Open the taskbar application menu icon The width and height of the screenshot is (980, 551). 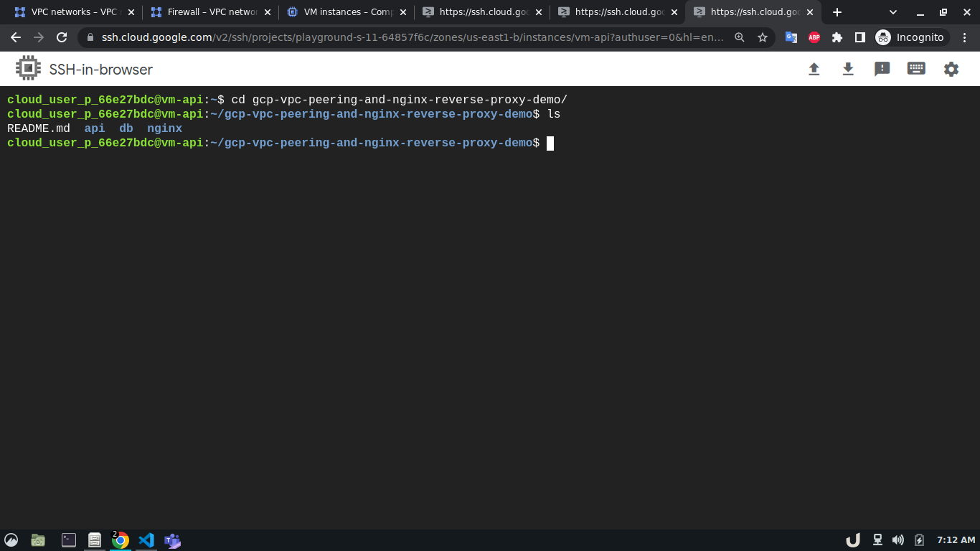pyautogui.click(x=11, y=540)
